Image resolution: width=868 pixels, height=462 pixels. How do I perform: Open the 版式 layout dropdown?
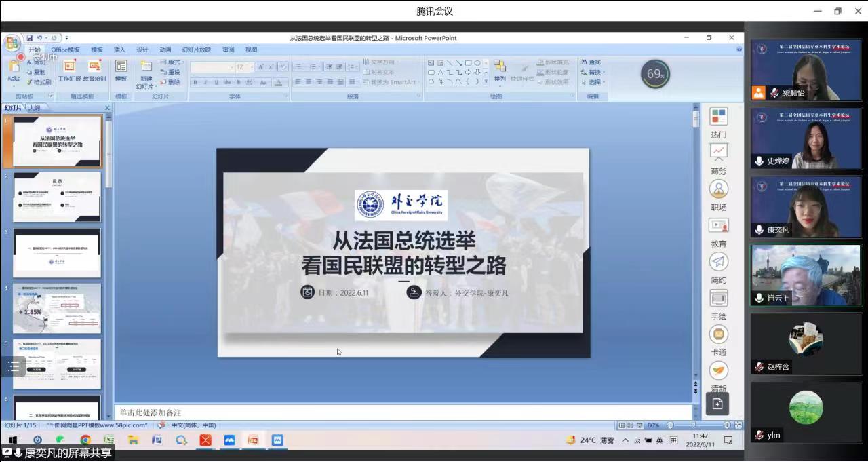172,62
